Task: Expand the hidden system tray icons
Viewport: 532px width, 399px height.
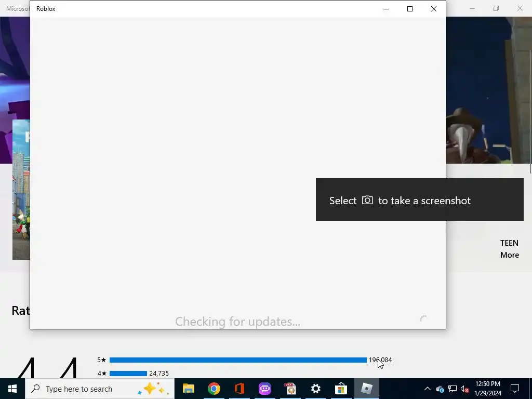Action: point(427,389)
